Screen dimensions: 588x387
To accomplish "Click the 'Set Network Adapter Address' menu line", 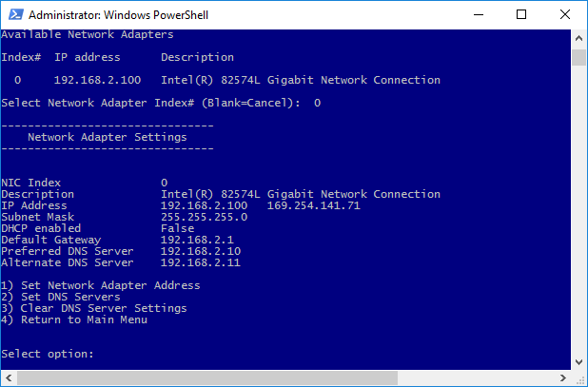I will point(101,285).
